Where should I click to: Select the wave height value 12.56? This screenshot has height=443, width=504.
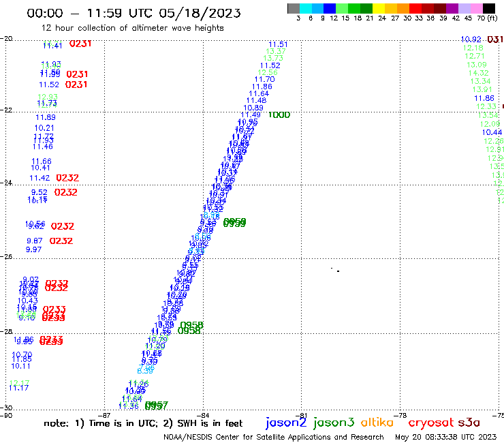pos(268,72)
